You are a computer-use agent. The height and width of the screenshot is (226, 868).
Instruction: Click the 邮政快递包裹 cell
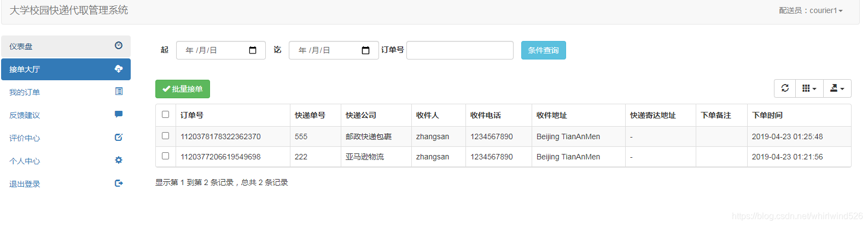[369, 136]
